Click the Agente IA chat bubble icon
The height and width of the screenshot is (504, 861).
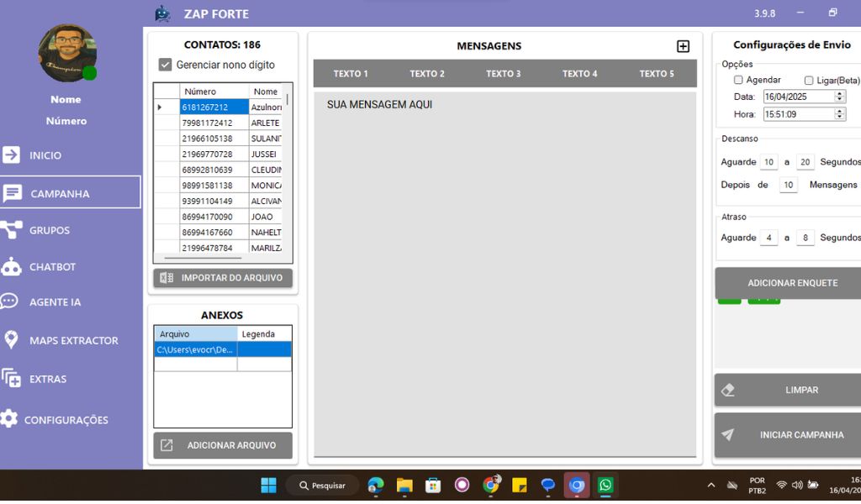[x=10, y=302]
